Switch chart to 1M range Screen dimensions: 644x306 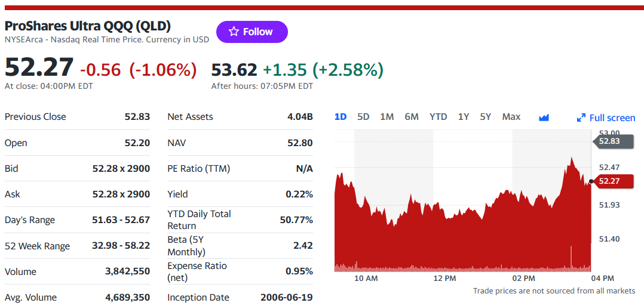point(387,117)
